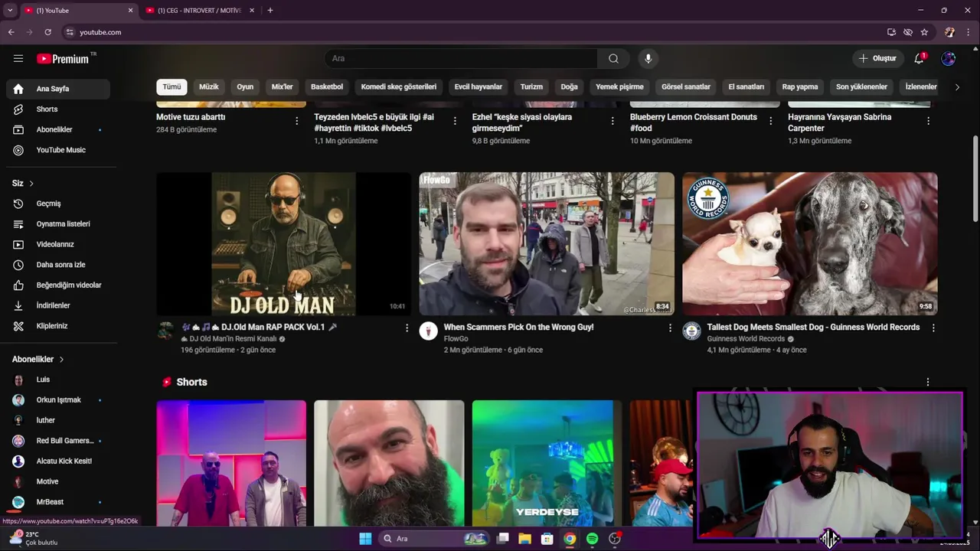
Task: Open Ana Sayfa in sidebar
Action: pos(58,89)
